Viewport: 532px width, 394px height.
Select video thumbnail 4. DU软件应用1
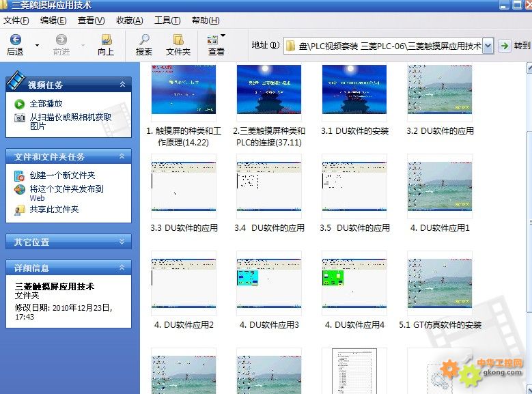pyautogui.click(x=440, y=186)
